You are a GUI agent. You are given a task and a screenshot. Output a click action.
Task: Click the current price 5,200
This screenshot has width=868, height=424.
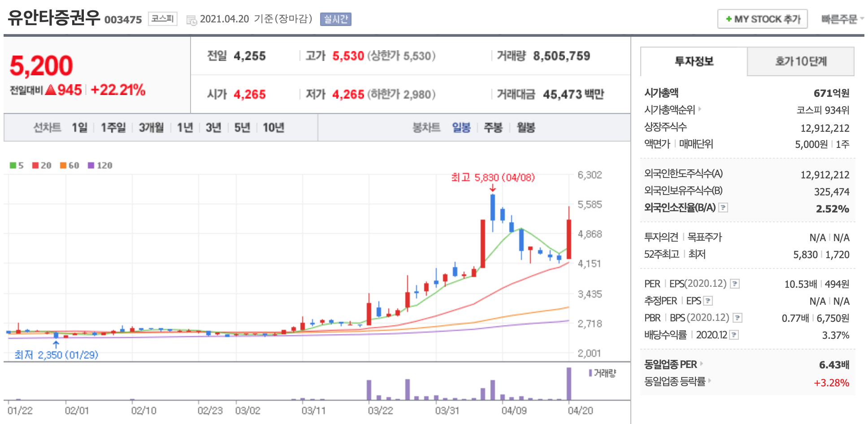click(x=41, y=66)
